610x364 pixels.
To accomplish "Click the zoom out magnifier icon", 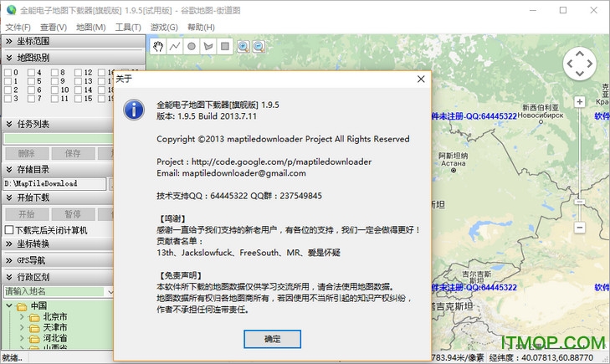I will (x=259, y=47).
